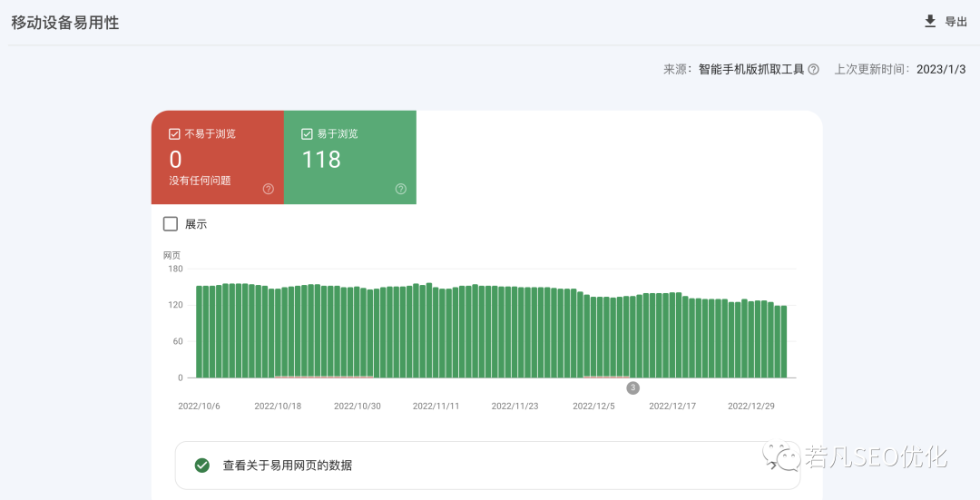Image resolution: width=980 pixels, height=500 pixels.
Task: Uncheck the 不易于浏览 checkbox
Action: click(x=175, y=133)
